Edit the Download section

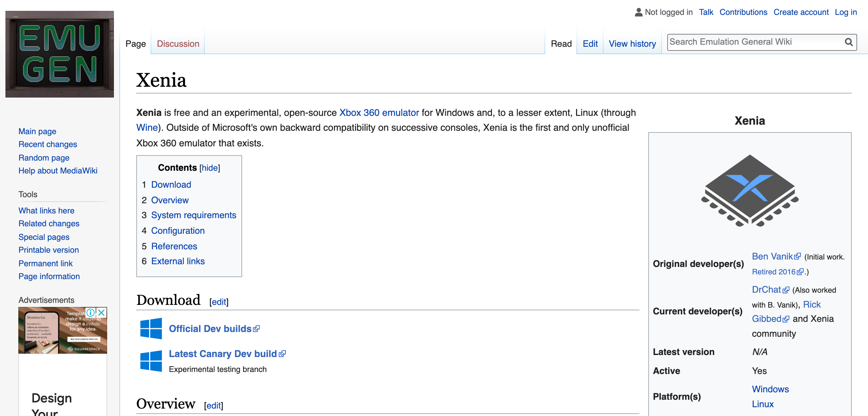click(x=219, y=302)
